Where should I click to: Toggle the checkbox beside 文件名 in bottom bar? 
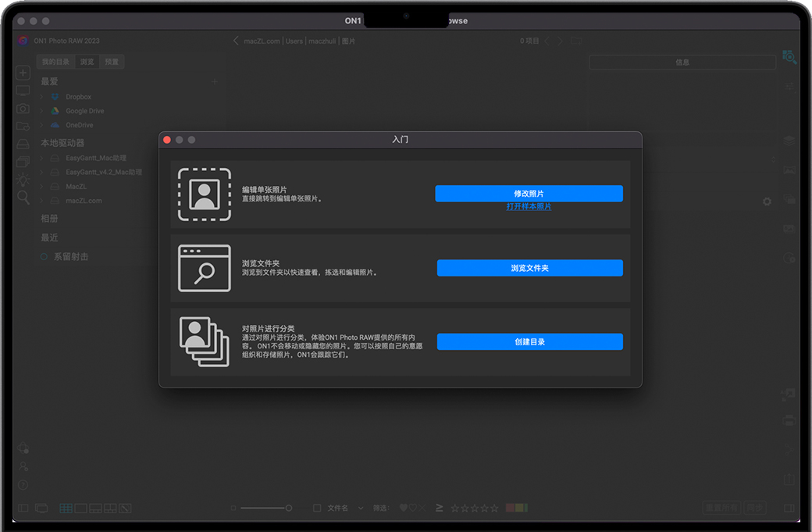[317, 508]
